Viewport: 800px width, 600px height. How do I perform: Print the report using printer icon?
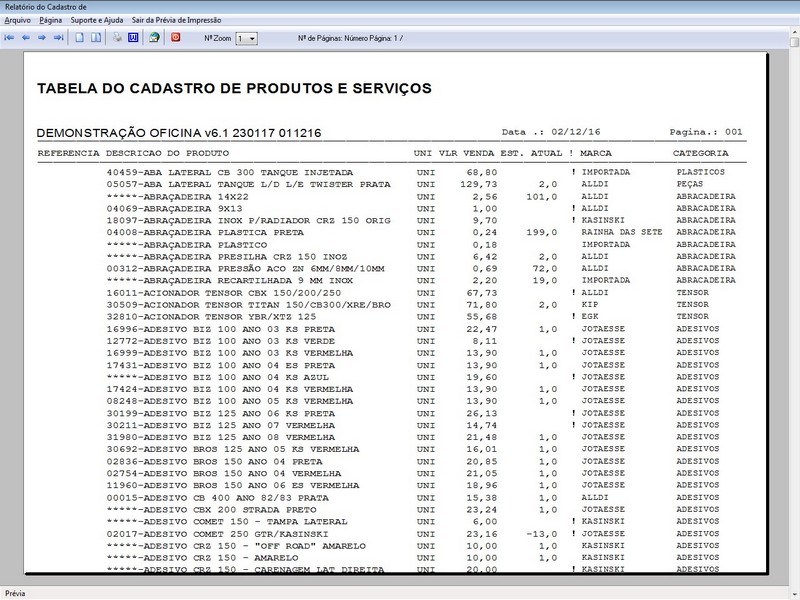click(x=117, y=38)
